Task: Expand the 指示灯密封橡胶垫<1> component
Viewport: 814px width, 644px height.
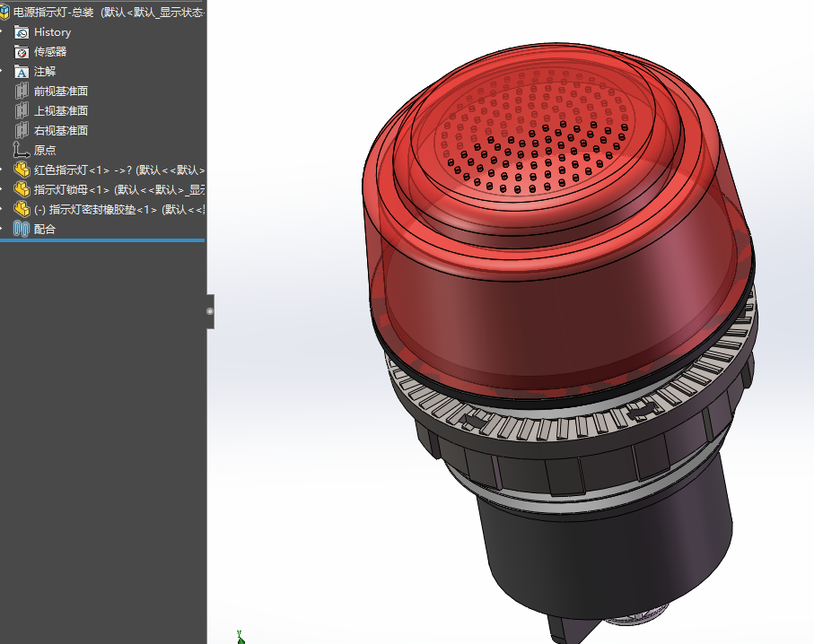Action: click(2, 210)
